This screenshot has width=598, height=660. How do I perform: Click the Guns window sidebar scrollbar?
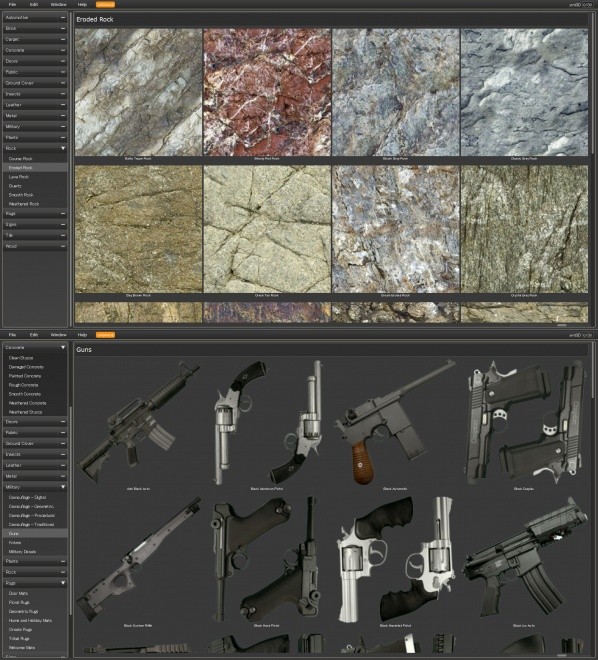[70, 511]
